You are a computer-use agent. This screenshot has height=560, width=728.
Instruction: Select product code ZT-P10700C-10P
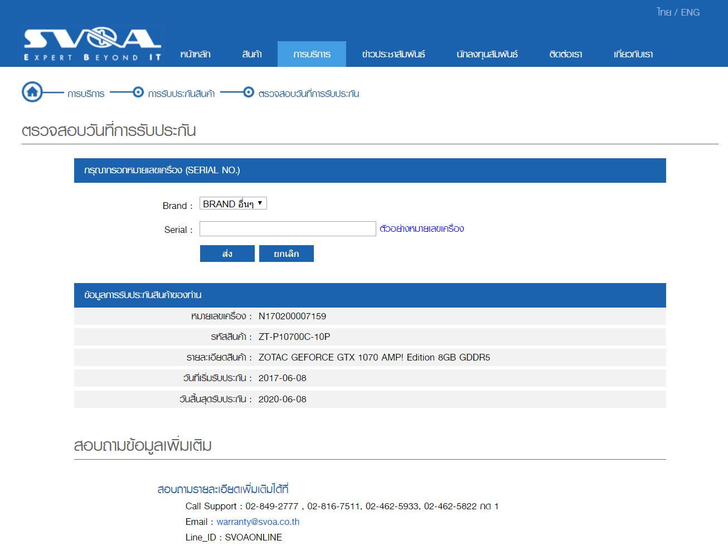[x=294, y=337]
